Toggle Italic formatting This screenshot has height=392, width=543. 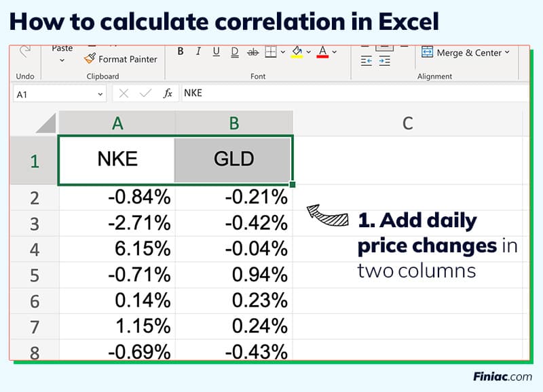tap(198, 52)
